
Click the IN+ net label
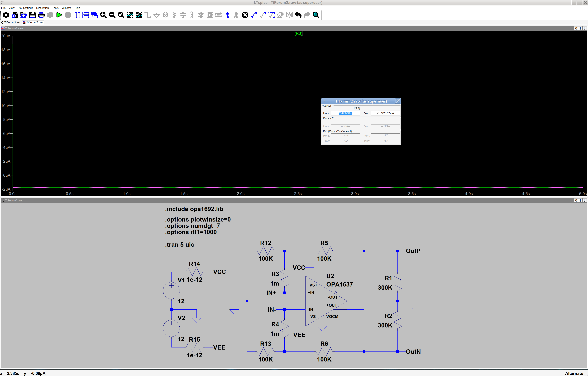(x=271, y=293)
